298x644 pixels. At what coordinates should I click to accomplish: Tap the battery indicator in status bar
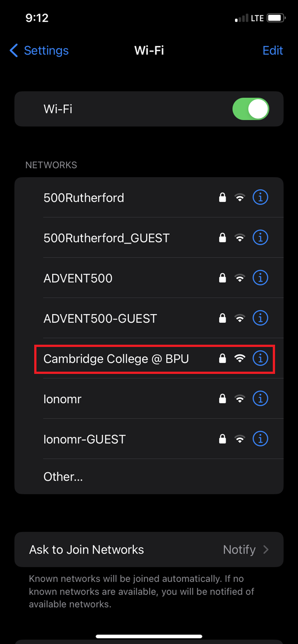click(x=275, y=18)
